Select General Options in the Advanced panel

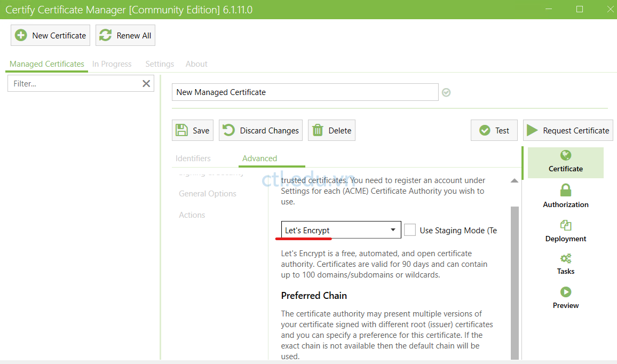(207, 193)
